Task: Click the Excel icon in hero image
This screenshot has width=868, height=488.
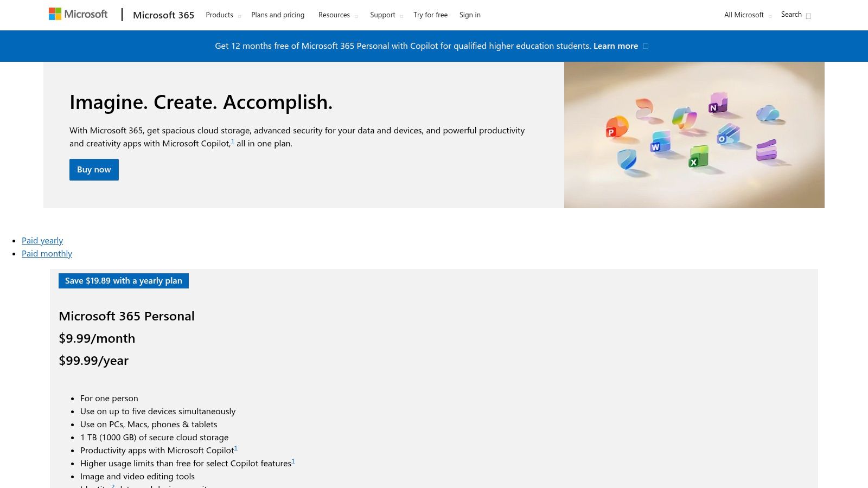Action: [x=698, y=157]
